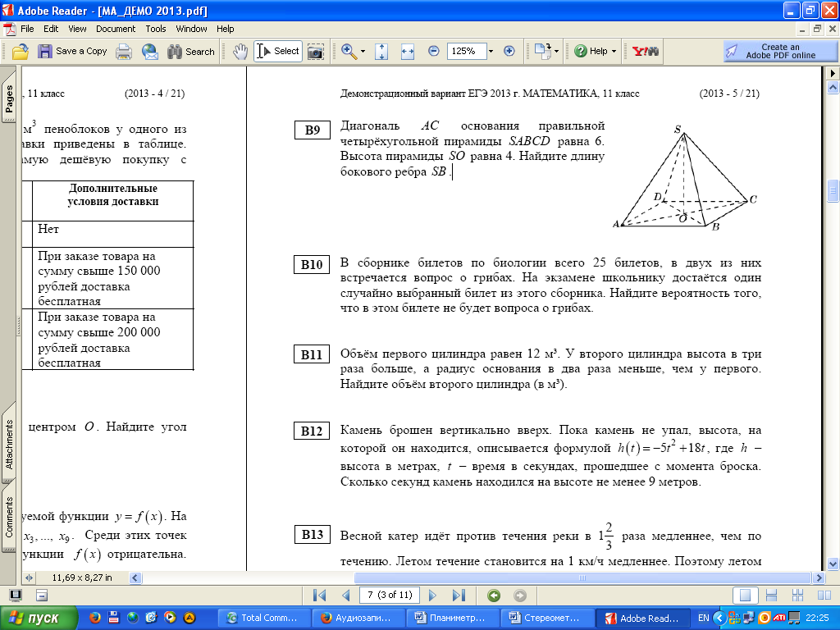Click the Fit Page height icon
The width and height of the screenshot is (840, 630).
pyautogui.click(x=381, y=52)
